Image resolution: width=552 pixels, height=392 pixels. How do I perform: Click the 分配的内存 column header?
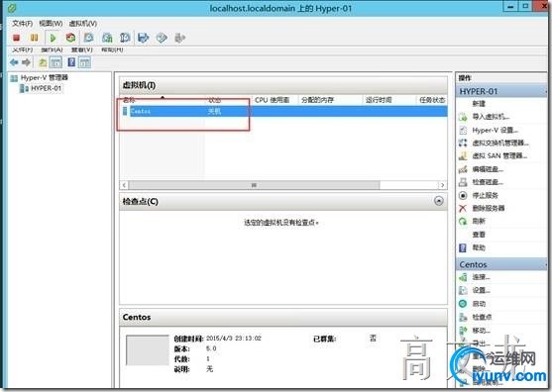click(330, 100)
